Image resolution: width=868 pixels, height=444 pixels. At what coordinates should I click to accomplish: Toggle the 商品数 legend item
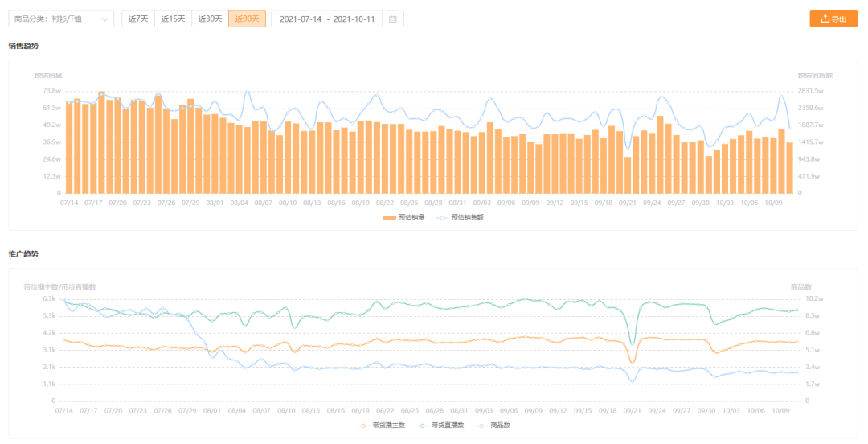492,425
